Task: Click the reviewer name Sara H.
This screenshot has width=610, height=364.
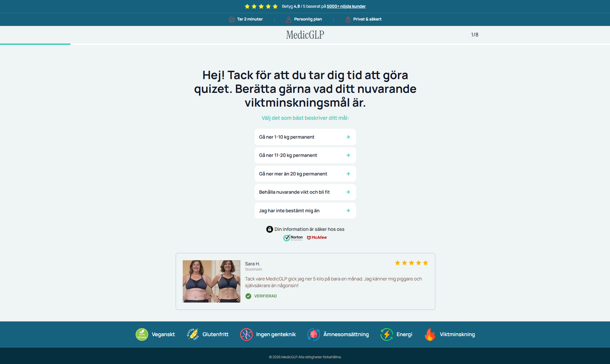Action: (252, 264)
